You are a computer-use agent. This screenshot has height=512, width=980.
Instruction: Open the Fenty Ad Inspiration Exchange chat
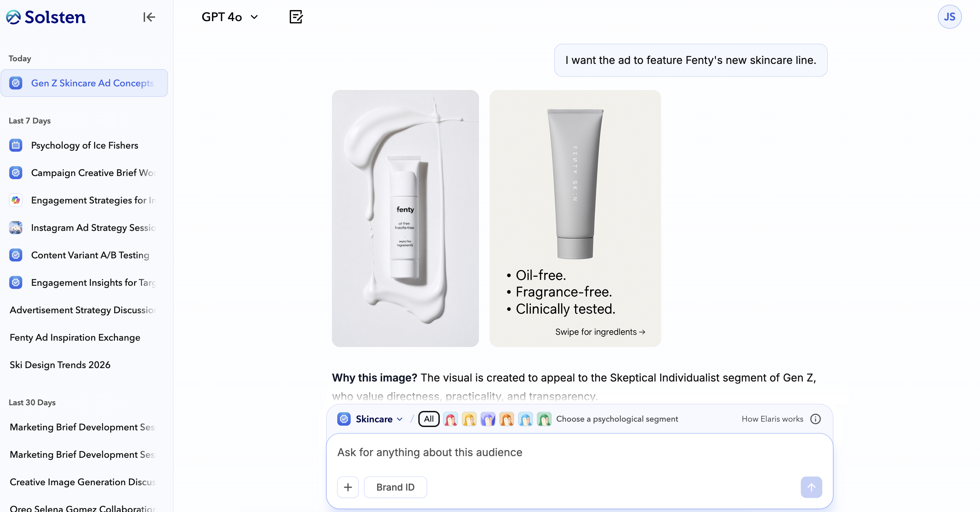point(84,337)
